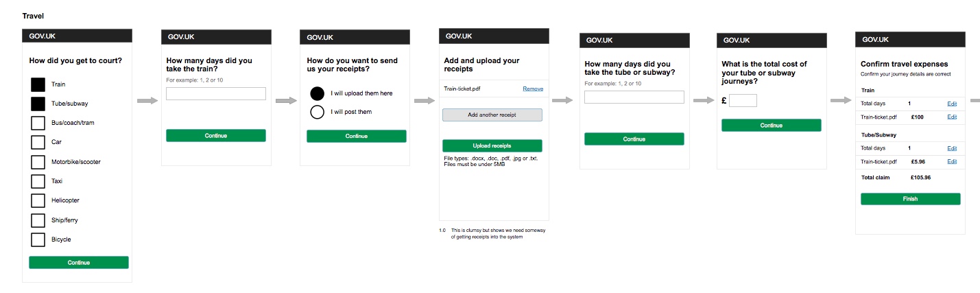The width and height of the screenshot is (980, 293).
Task: Remove the Train-ticket.pdf receipt
Action: [x=533, y=89]
